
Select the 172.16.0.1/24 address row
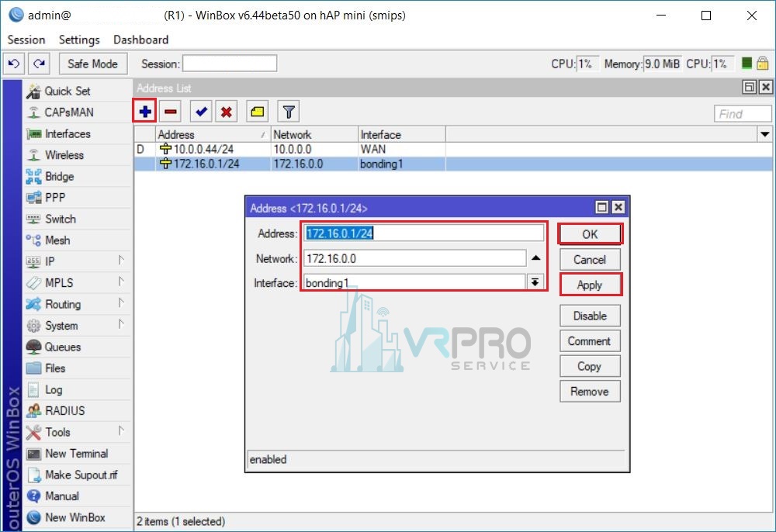(453, 164)
